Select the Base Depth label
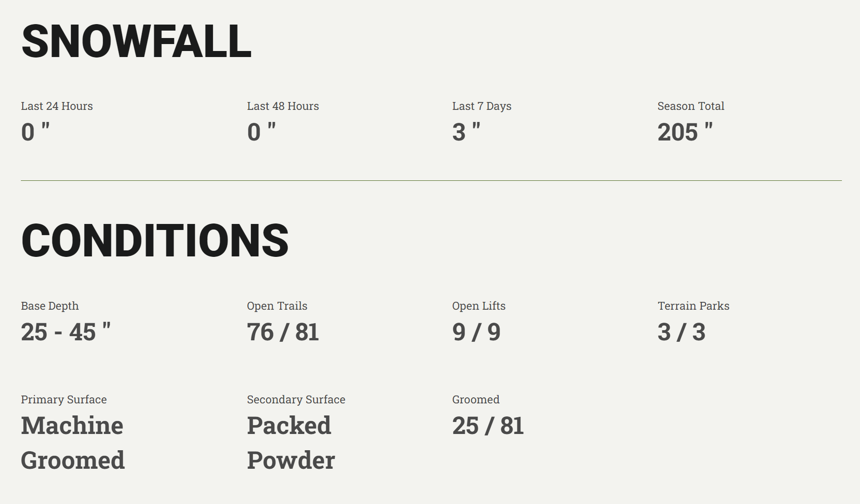 (50, 306)
